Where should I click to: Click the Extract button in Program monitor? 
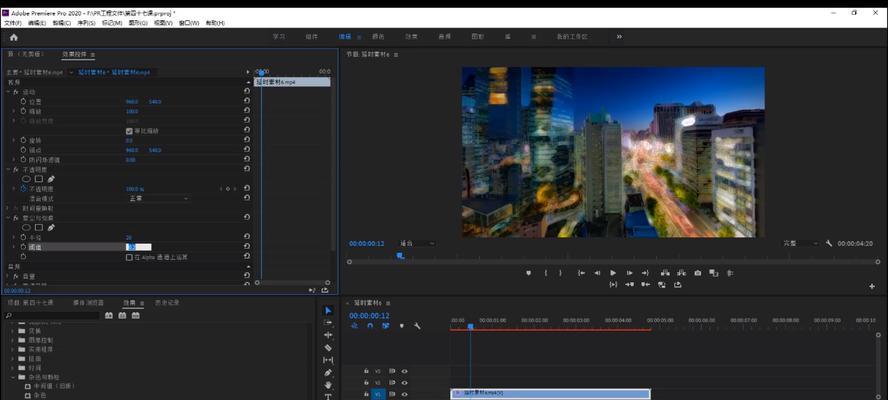(x=681, y=273)
